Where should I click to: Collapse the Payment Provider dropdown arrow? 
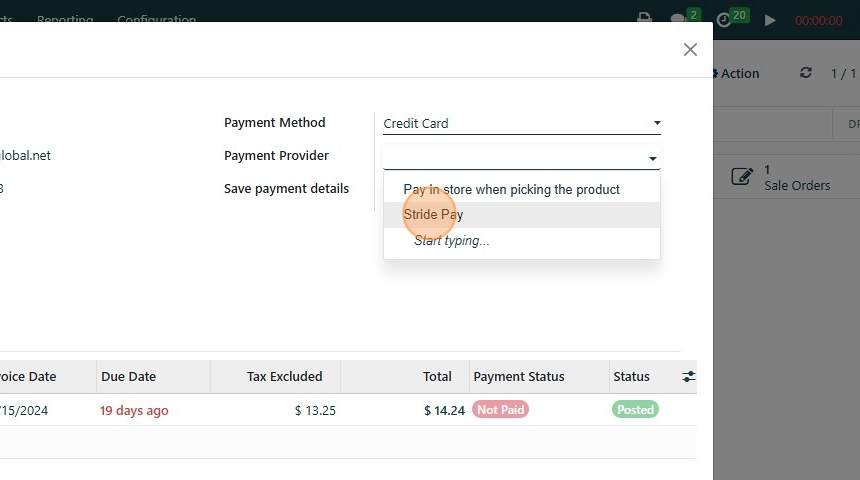[653, 158]
